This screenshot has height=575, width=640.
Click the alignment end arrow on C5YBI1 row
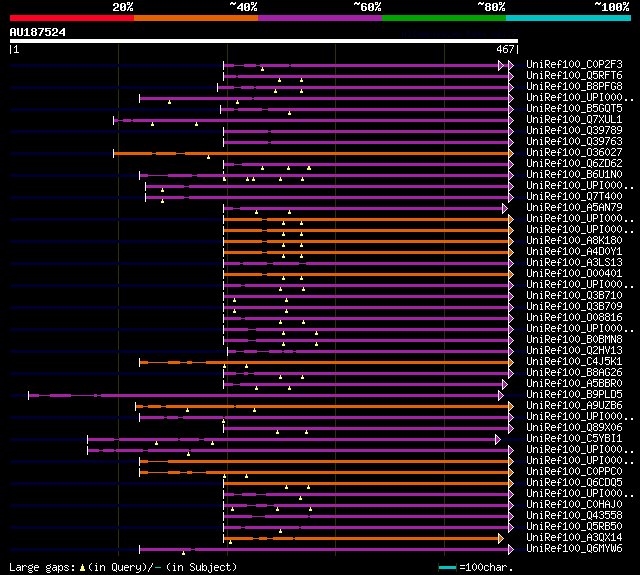498,440
